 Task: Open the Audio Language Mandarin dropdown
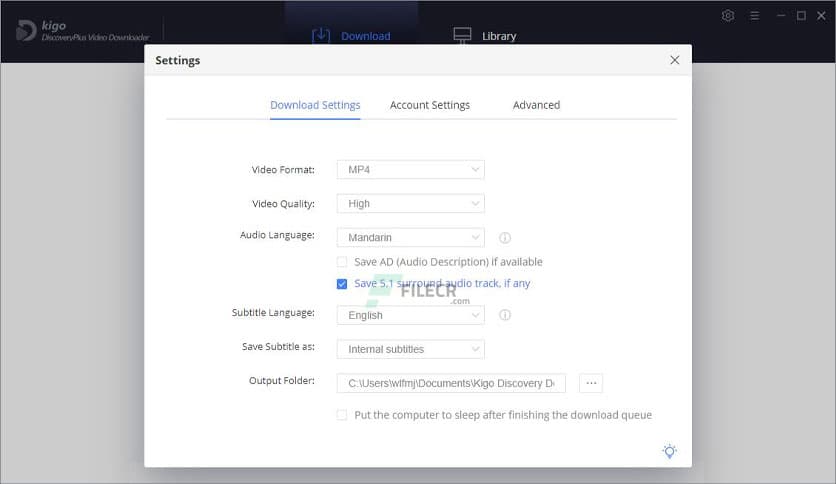(411, 238)
